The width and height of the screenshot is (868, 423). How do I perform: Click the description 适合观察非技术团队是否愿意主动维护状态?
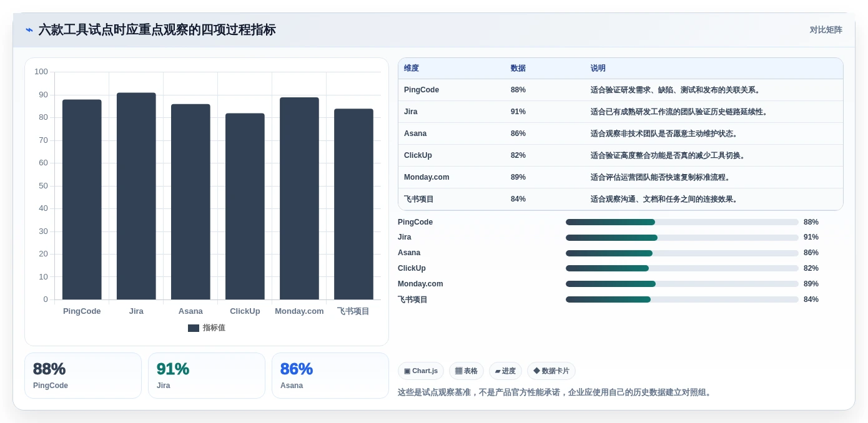pyautogui.click(x=666, y=134)
